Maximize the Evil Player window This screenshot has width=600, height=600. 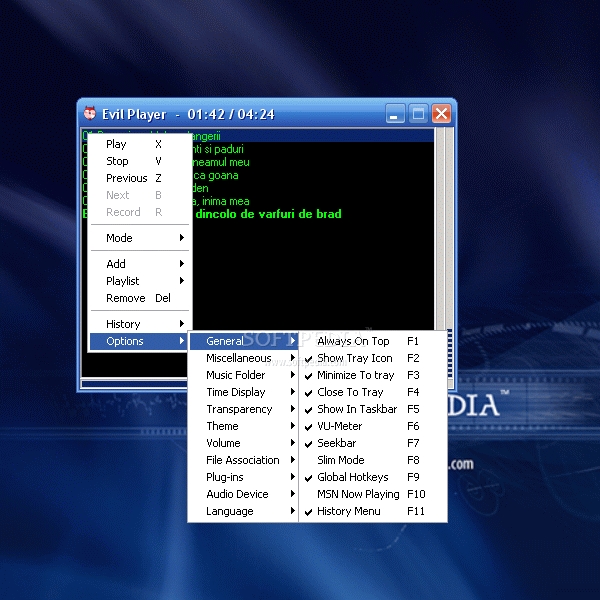coord(418,114)
